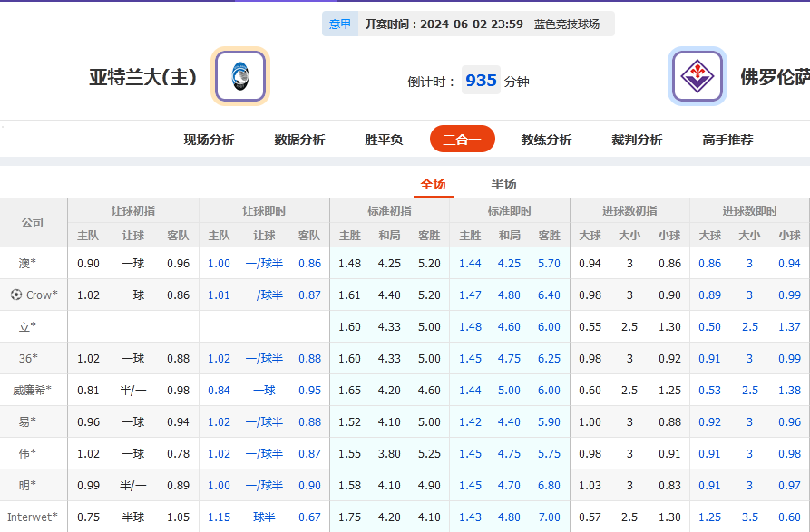The height and width of the screenshot is (532, 810).
Task: Click the Atalanta home team logo
Action: (239, 76)
